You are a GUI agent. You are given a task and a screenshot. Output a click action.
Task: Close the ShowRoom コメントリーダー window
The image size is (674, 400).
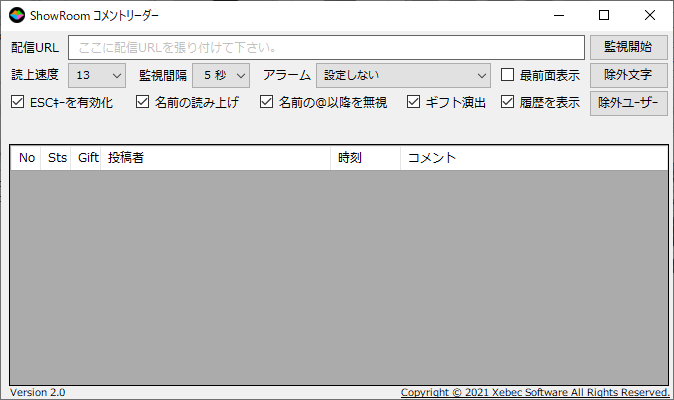pyautogui.click(x=650, y=15)
